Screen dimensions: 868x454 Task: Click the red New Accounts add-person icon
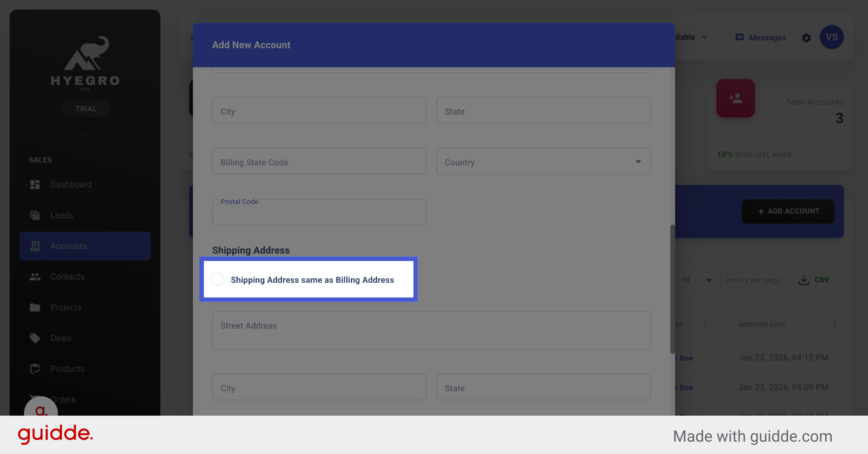736,98
